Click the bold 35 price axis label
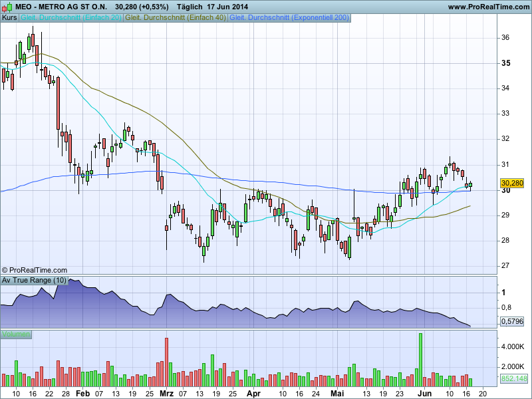This screenshot has height=399, width=532. point(505,63)
